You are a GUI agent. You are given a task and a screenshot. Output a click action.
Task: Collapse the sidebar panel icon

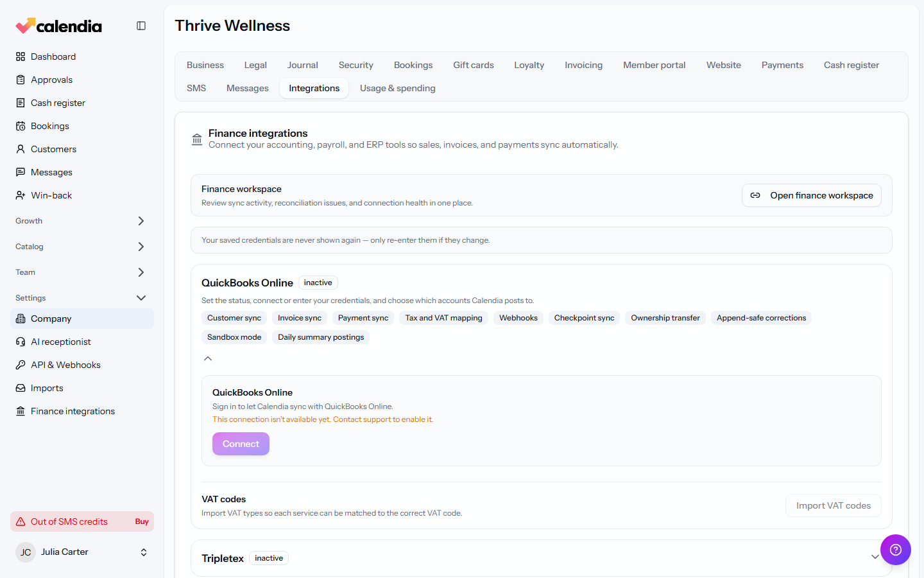141,26
